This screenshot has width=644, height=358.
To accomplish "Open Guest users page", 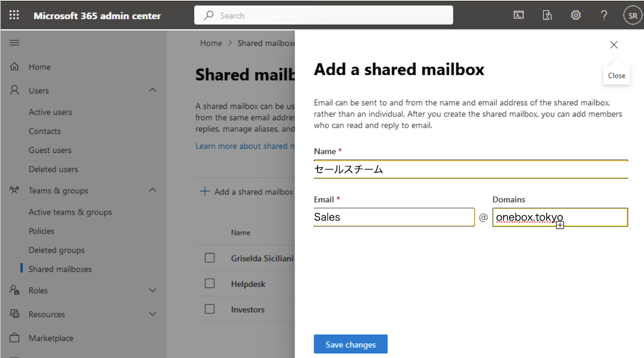I will click(x=50, y=150).
